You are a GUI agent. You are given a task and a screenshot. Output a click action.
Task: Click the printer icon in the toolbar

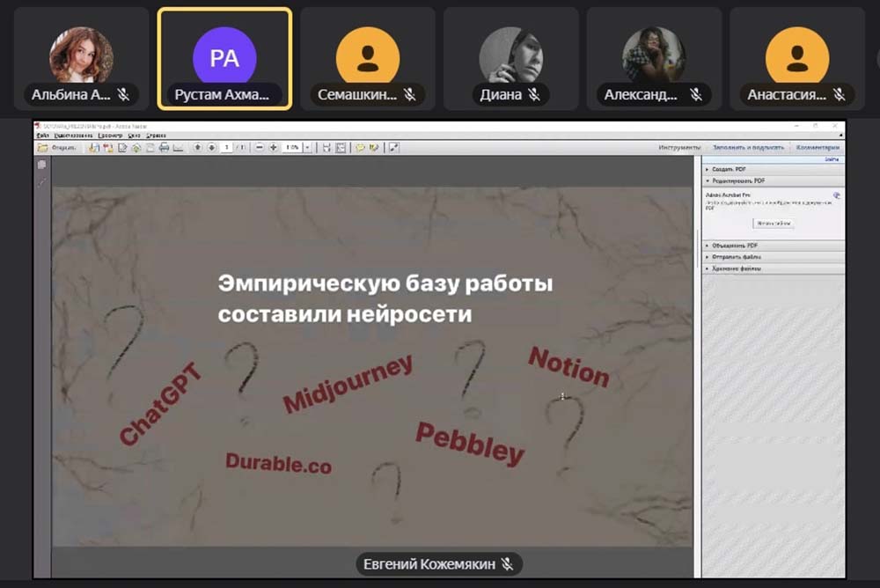click(x=164, y=148)
